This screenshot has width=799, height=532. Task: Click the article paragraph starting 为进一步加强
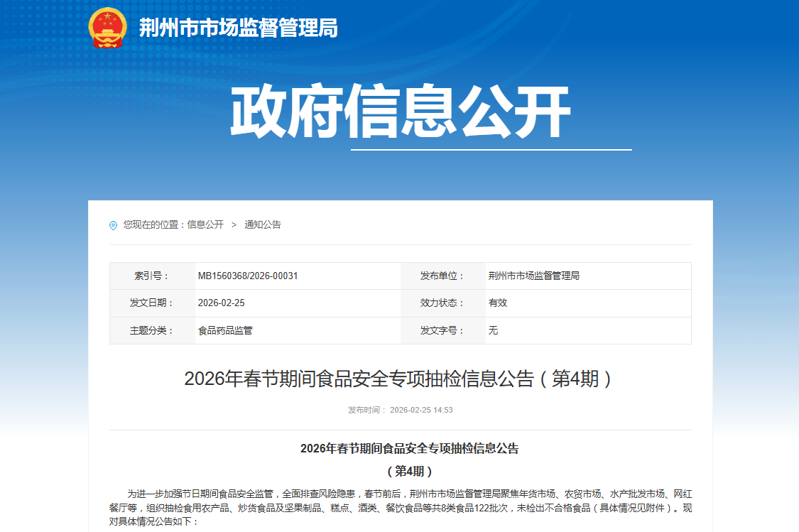[400, 507]
